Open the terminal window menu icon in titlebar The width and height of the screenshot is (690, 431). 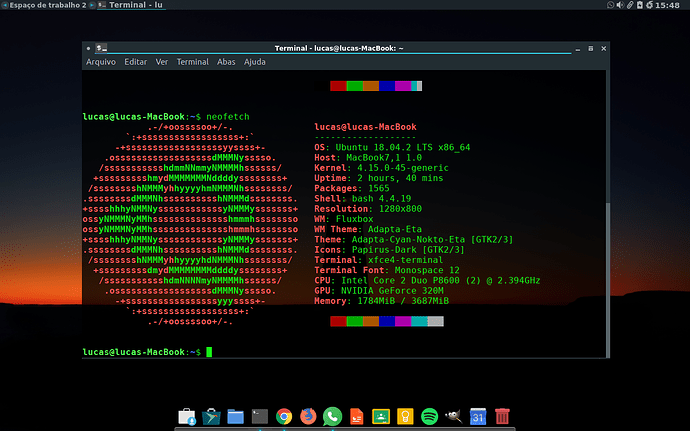pos(102,48)
